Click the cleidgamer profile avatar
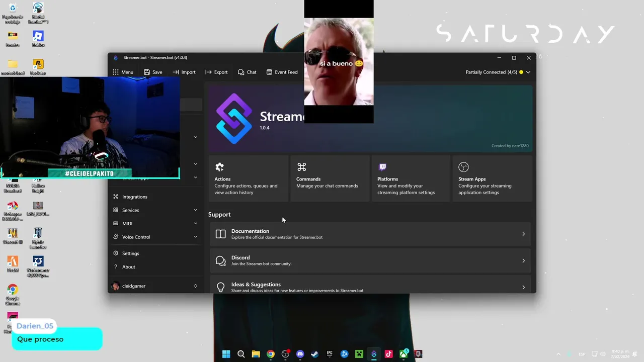This screenshot has width=644, height=362. pos(115,286)
